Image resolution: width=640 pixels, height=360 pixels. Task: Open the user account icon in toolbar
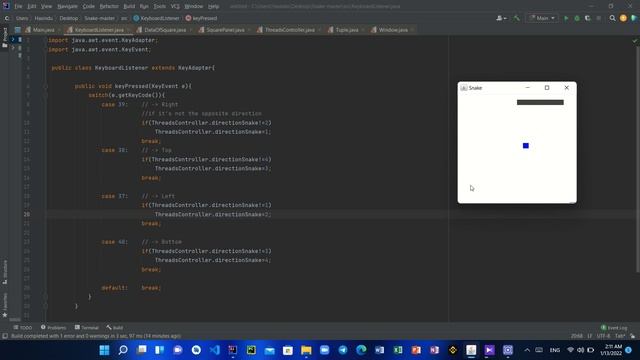(x=501, y=18)
